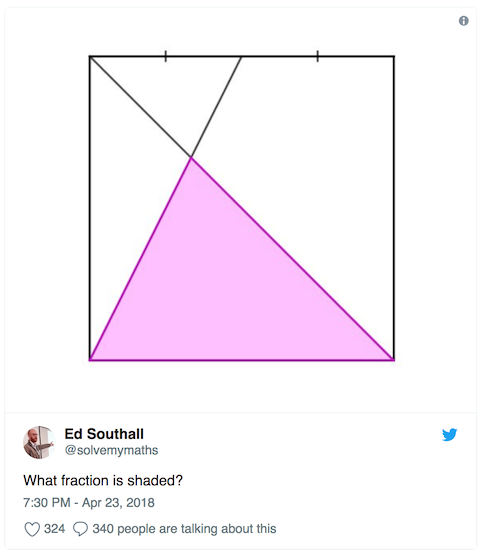482x554 pixels.
Task: Open Twitter via the blue bird logo
Action: coord(449,435)
